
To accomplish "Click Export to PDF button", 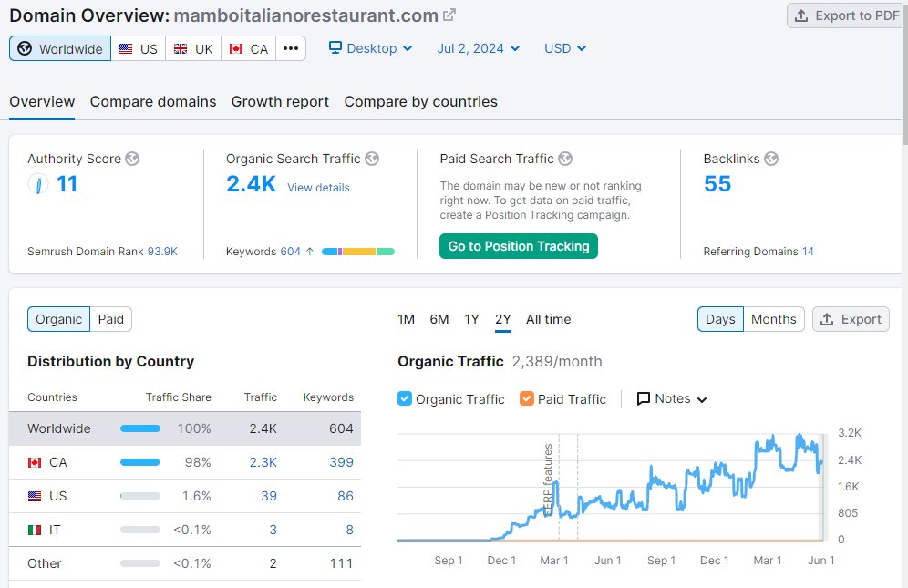I will tap(847, 15).
